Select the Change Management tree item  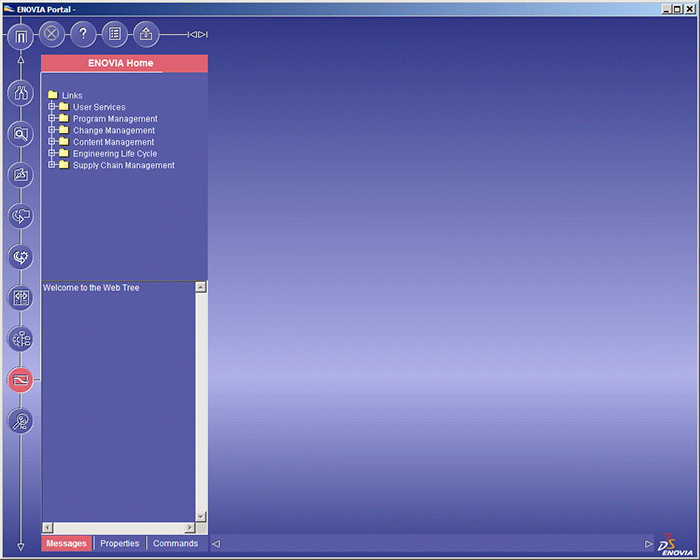point(113,131)
